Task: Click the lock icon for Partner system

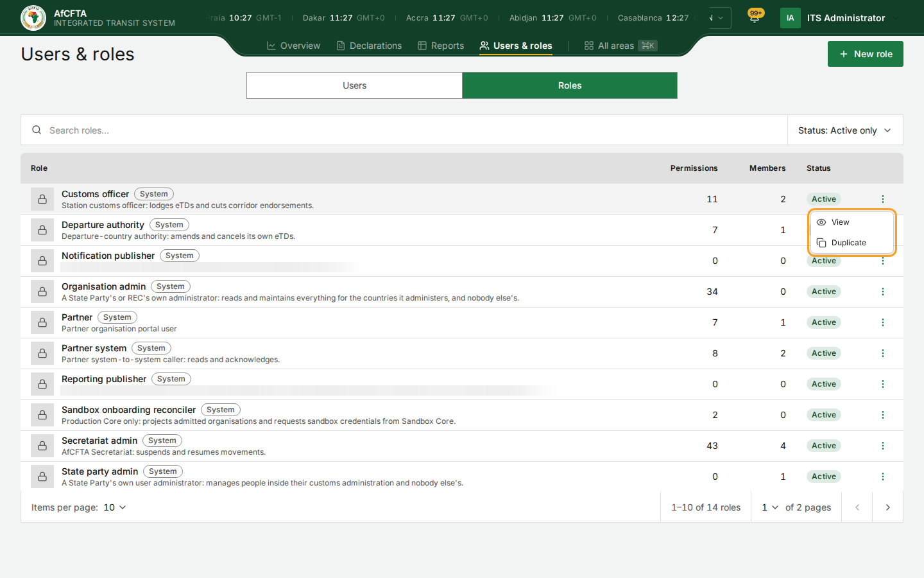Action: click(42, 353)
